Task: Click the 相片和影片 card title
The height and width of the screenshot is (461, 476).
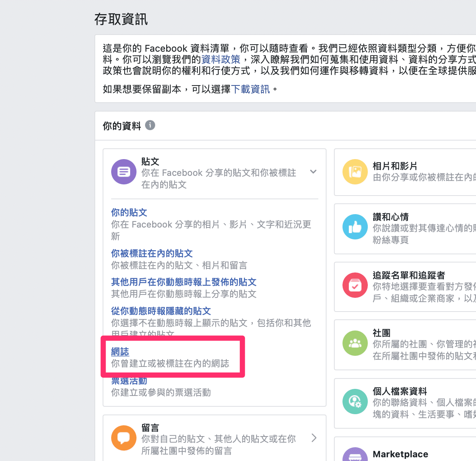Action: click(395, 166)
